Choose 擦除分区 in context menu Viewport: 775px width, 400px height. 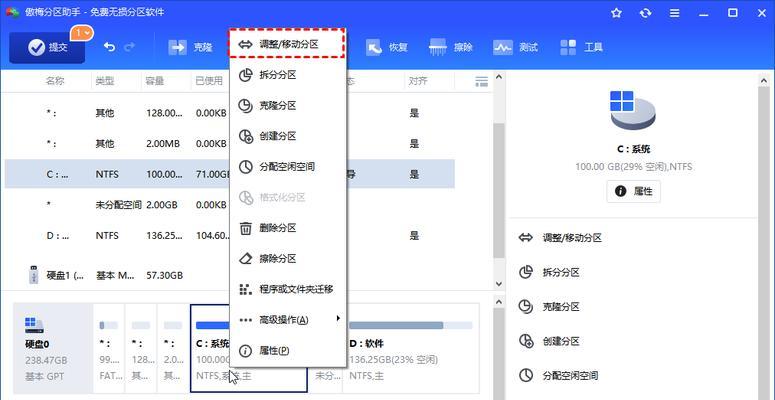(x=288, y=259)
